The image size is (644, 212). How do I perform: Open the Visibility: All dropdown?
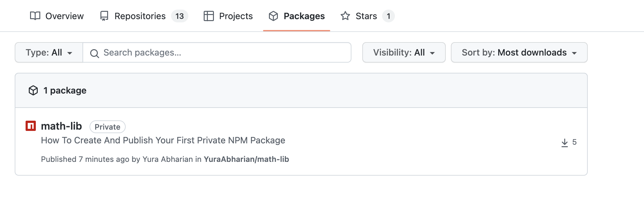pyautogui.click(x=404, y=53)
